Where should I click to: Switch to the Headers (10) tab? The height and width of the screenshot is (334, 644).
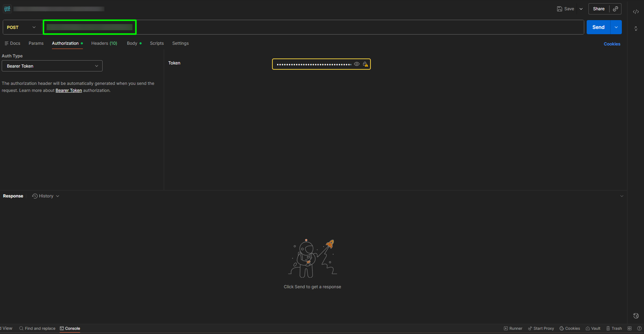click(x=104, y=43)
